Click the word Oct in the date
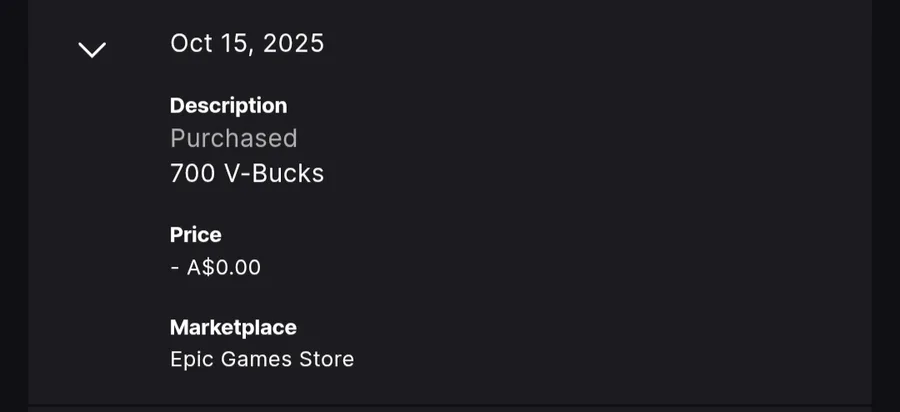The width and height of the screenshot is (900, 412). point(189,44)
